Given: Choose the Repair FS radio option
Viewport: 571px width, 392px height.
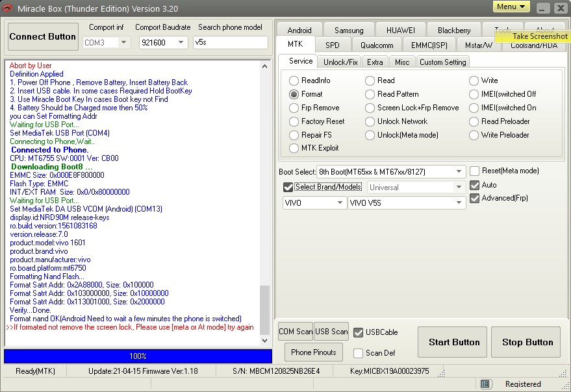Looking at the screenshot, I should [x=294, y=135].
